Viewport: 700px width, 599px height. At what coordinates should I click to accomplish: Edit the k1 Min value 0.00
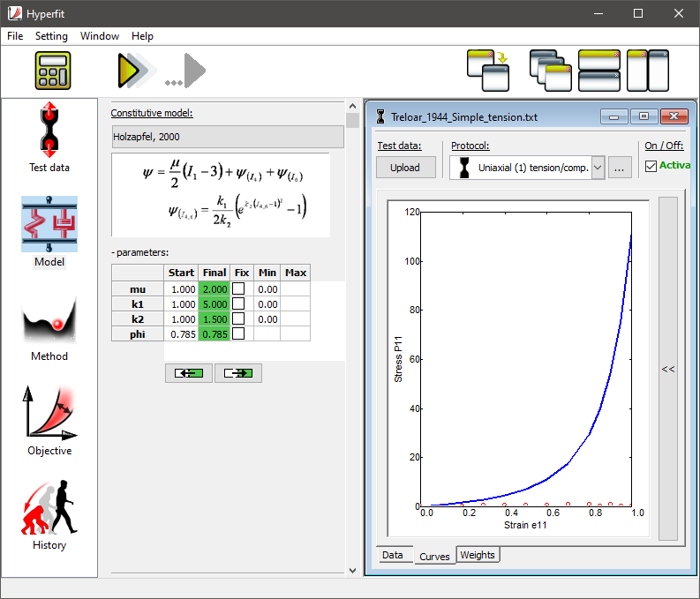coord(267,304)
